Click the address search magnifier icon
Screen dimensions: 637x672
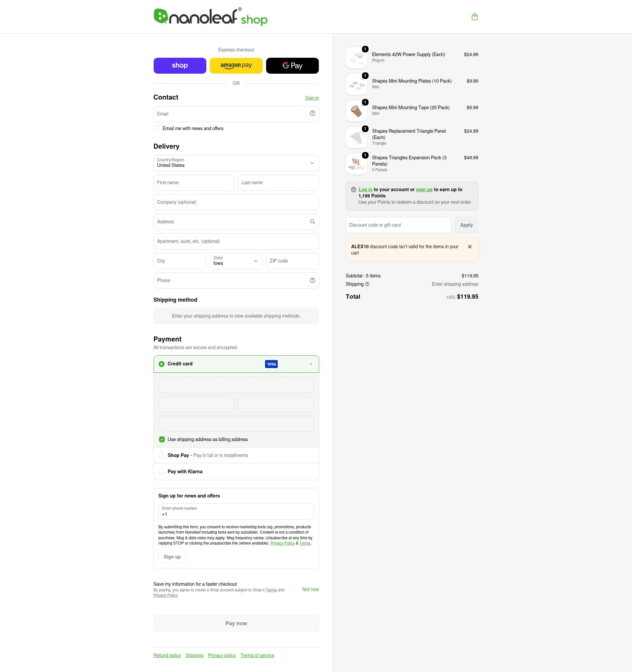click(315, 223)
